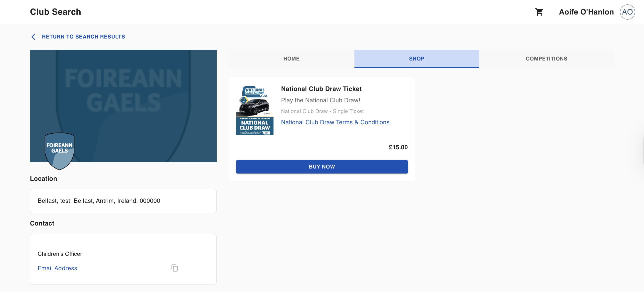
Task: Click the Club Search page heading
Action: pyautogui.click(x=55, y=12)
